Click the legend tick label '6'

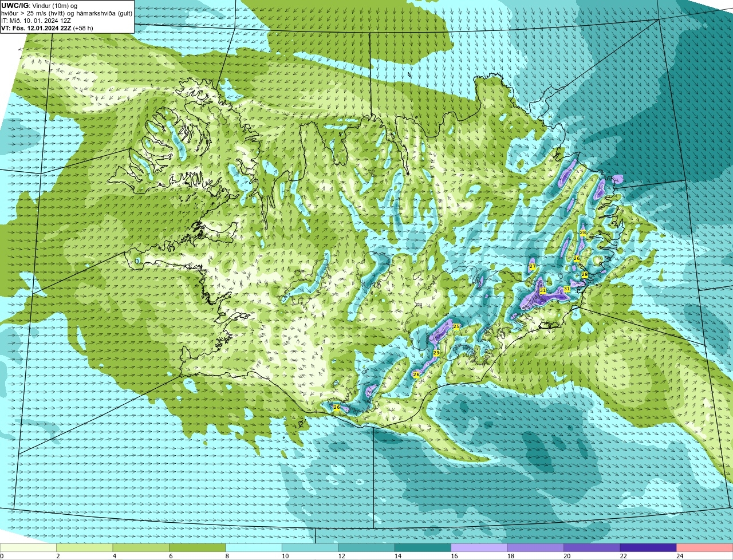(x=171, y=555)
